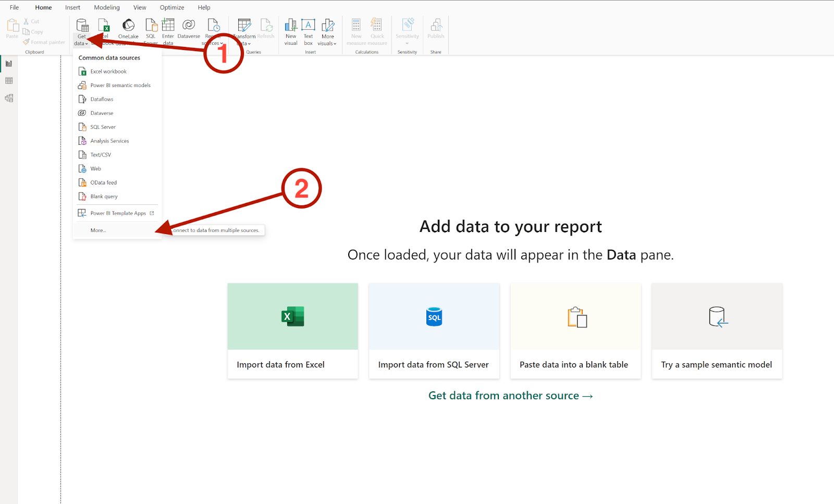Click the Enter data table icon
The image size is (834, 504).
click(168, 24)
